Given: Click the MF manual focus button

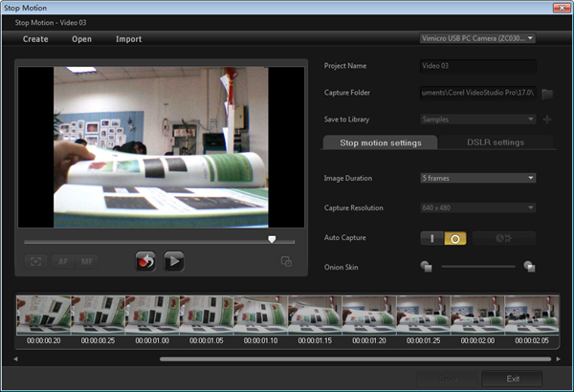Looking at the screenshot, I should [86, 261].
